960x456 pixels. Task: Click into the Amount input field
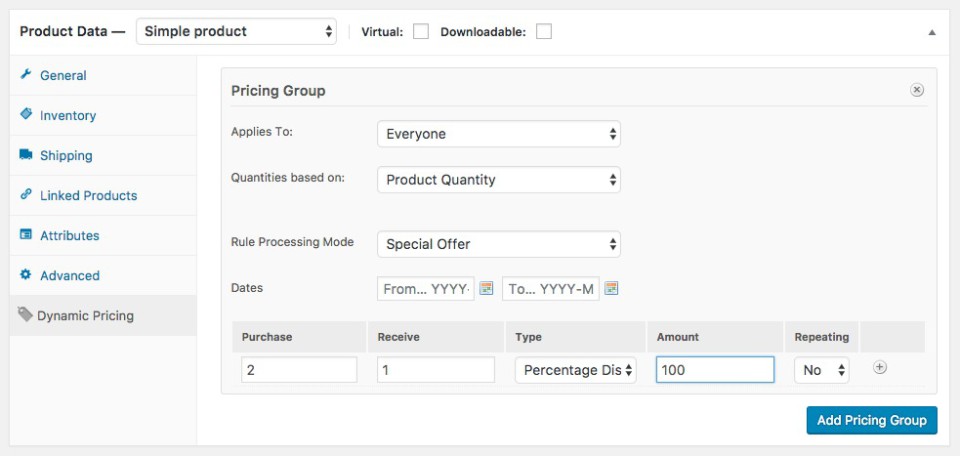coord(714,370)
